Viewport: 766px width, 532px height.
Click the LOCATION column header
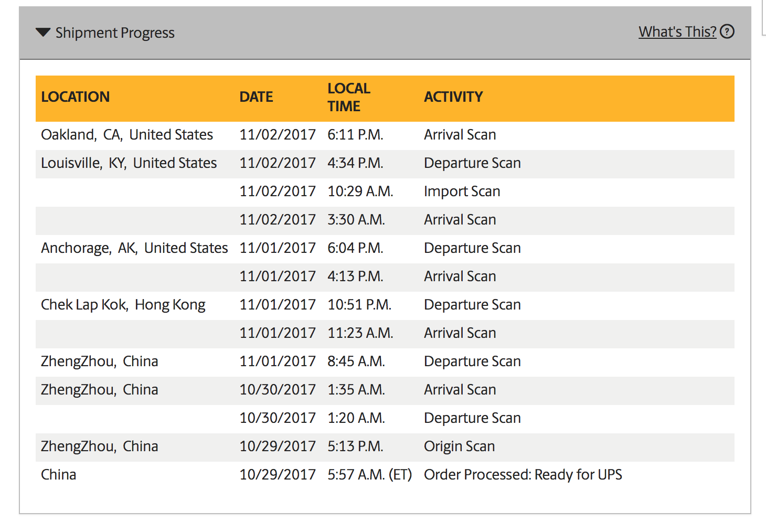(x=76, y=97)
